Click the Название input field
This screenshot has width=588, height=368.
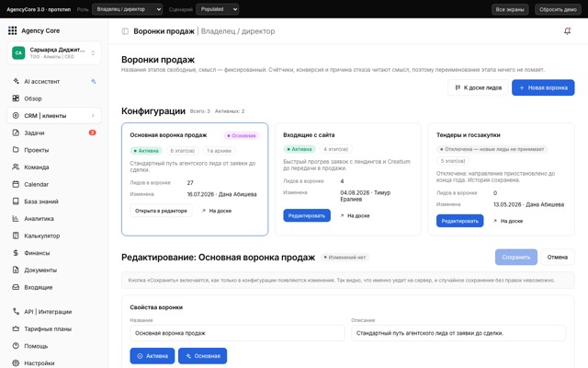coord(237,333)
